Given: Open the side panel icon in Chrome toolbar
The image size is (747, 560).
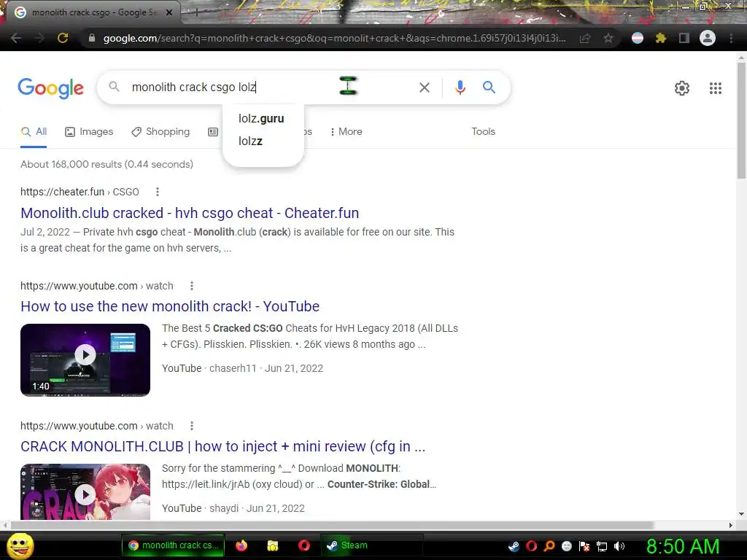Looking at the screenshot, I should coord(684,38).
